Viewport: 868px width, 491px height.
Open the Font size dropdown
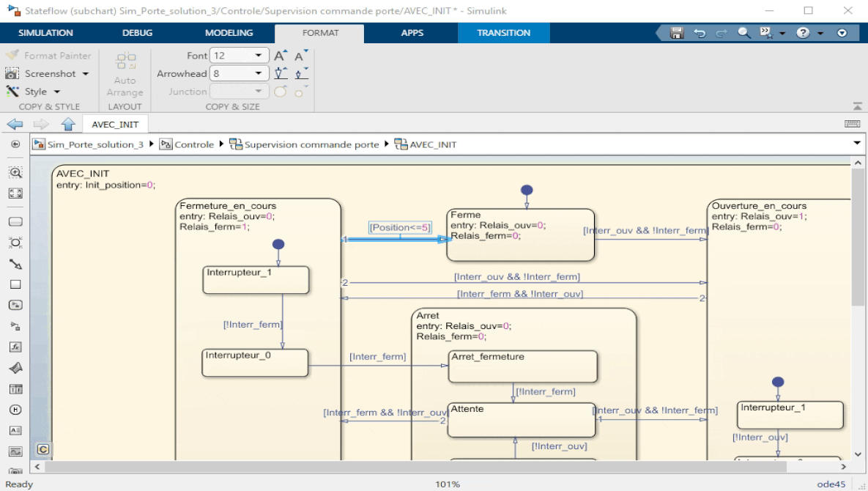(259, 56)
